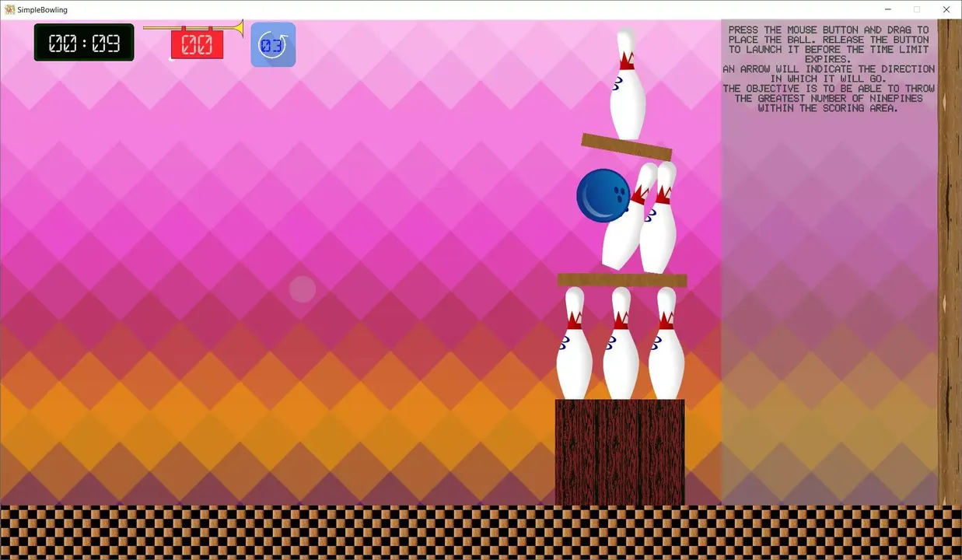This screenshot has height=560, width=962.
Task: Select the blue bowling ball
Action: click(603, 196)
